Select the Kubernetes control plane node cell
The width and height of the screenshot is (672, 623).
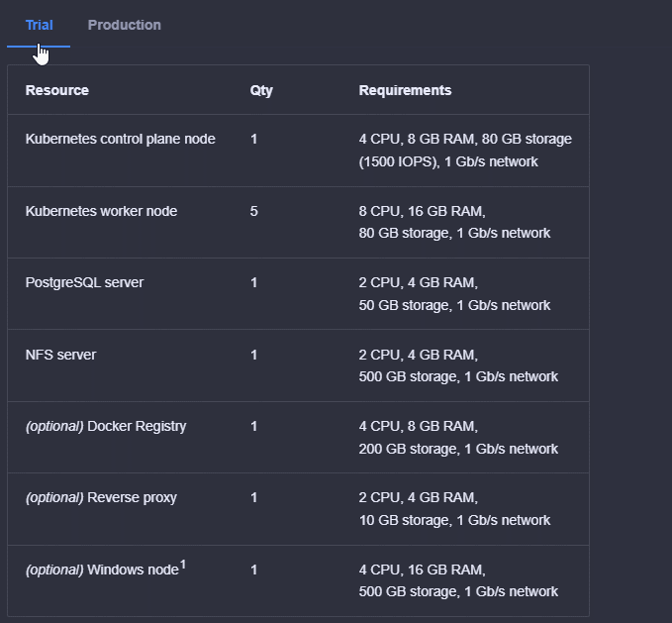[120, 139]
